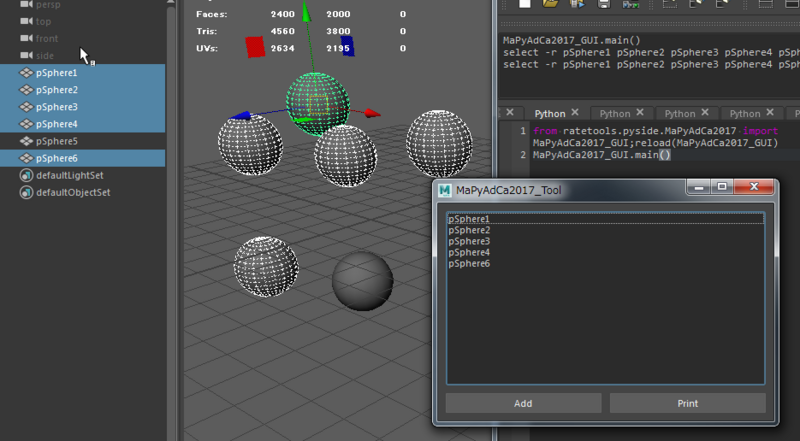
Task: Click the "from ratetools.pyside.MaPyAdCa2017 import" line
Action: click(656, 131)
